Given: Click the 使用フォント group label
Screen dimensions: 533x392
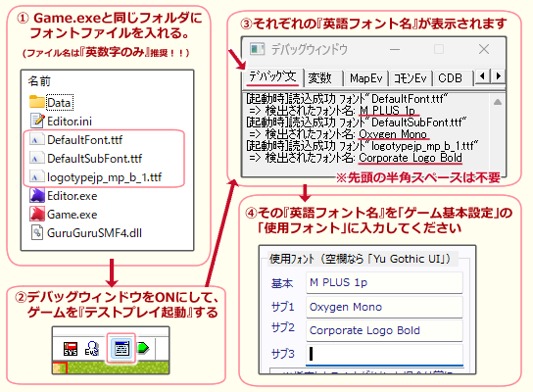Looking at the screenshot, I should pos(360,259).
